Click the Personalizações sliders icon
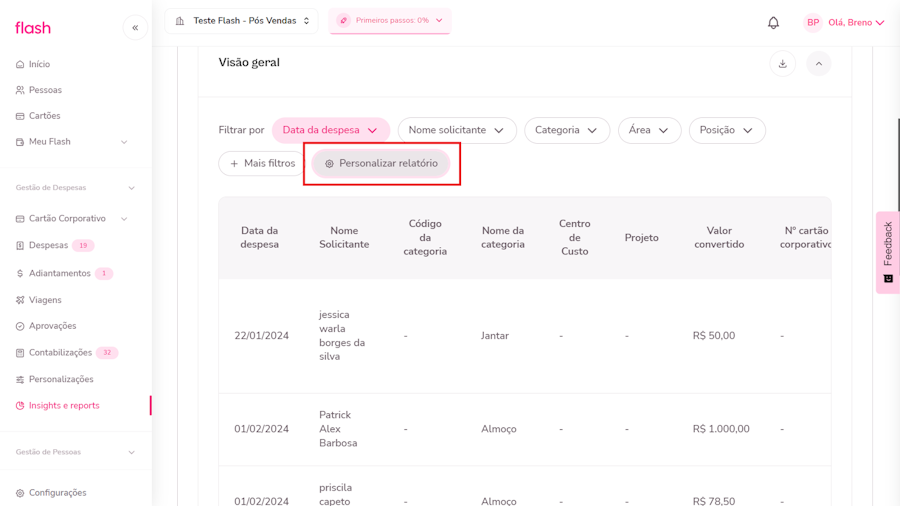This screenshot has height=506, width=900. click(x=20, y=379)
